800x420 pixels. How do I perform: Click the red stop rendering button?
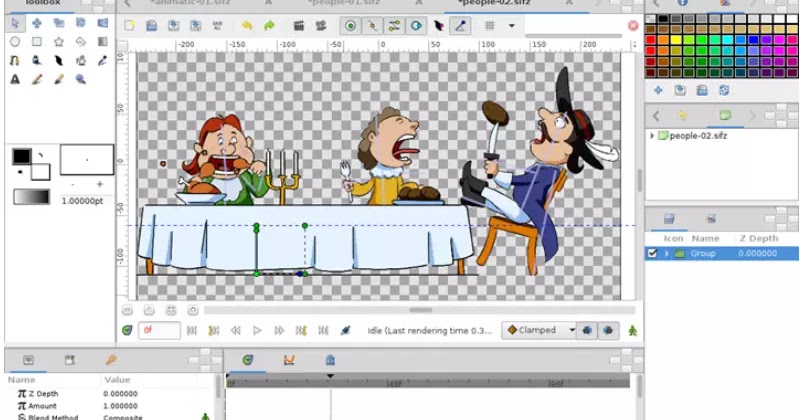pos(633,26)
